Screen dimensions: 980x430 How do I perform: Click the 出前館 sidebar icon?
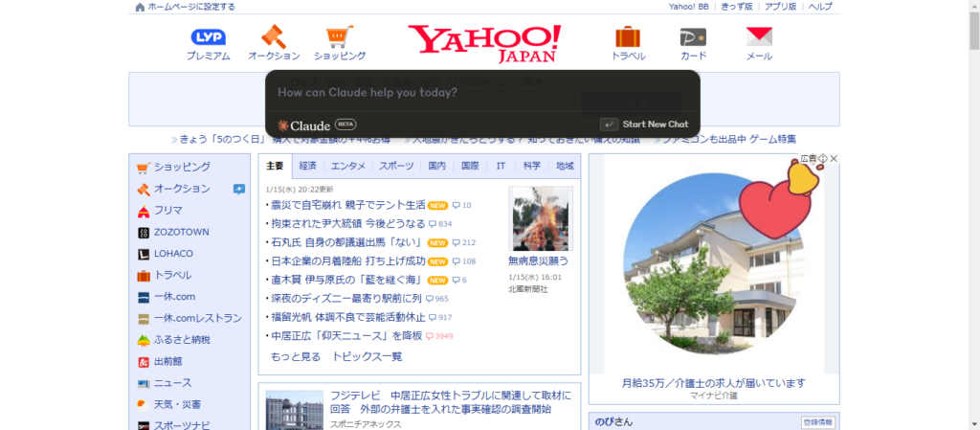[144, 362]
